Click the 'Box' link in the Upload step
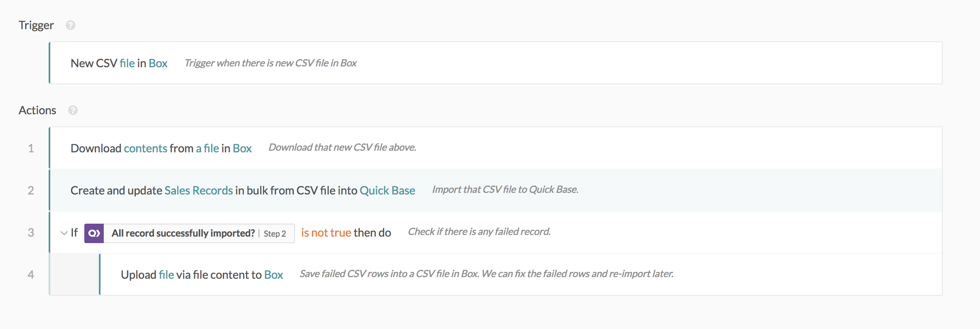This screenshot has height=329, width=980. point(274,275)
